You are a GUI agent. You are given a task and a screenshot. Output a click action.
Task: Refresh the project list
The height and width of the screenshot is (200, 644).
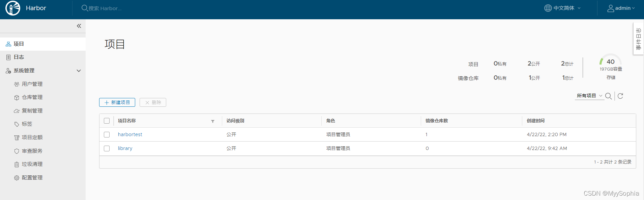coord(620,96)
